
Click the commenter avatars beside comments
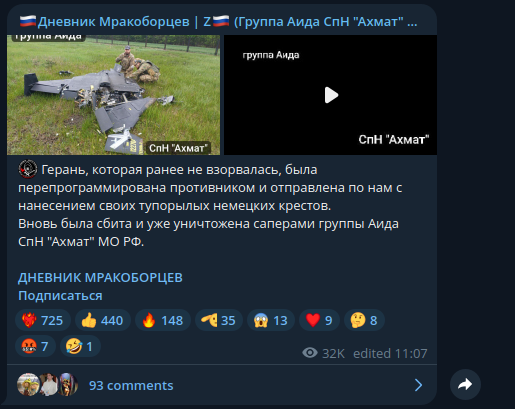(47, 385)
